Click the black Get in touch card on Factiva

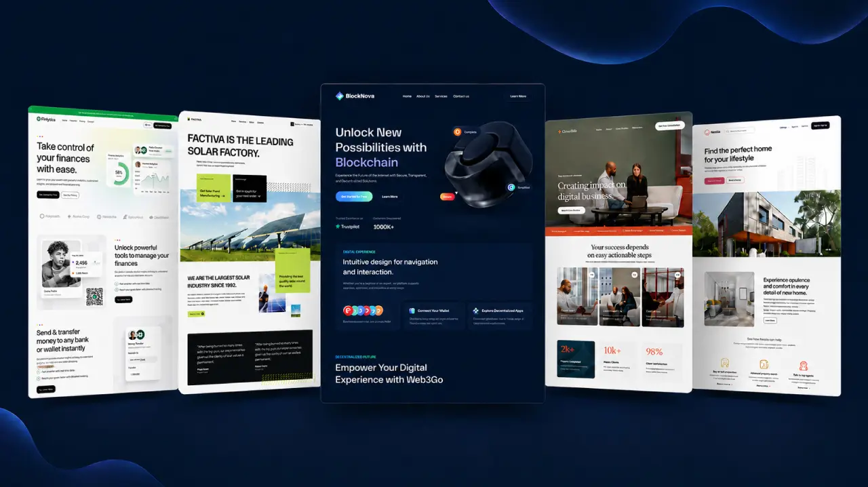pyautogui.click(x=250, y=189)
